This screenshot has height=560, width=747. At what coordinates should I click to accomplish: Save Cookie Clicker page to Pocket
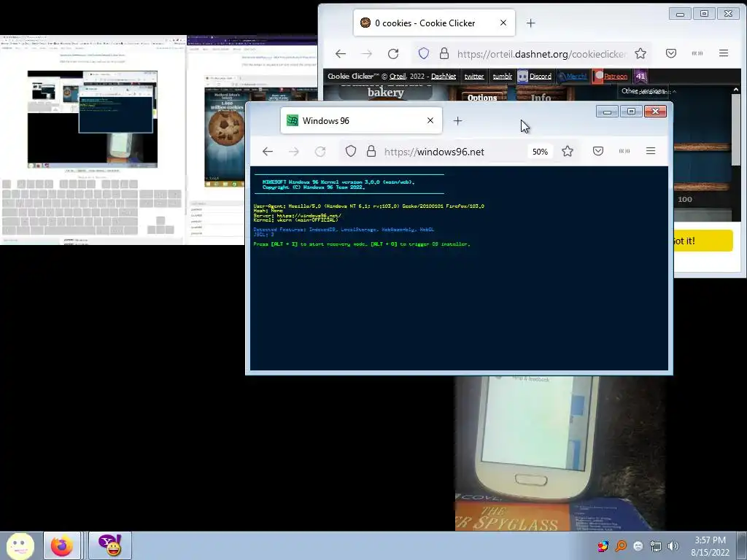(671, 53)
